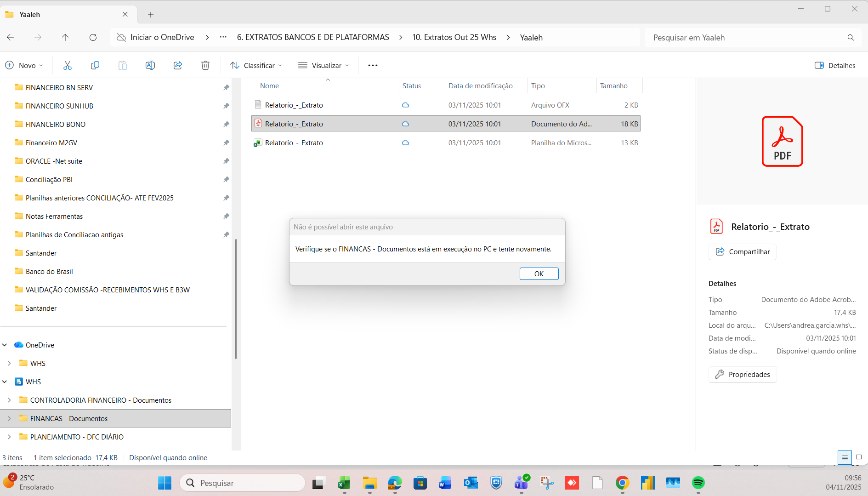868x496 pixels.
Task: Click the Rename icon in toolbar
Action: click(x=150, y=65)
